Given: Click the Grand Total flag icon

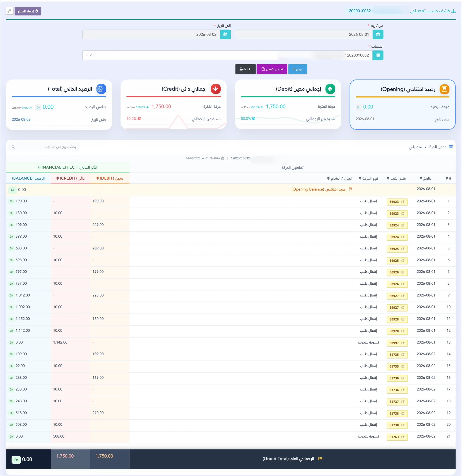Looking at the screenshot, I should (x=320, y=458).
